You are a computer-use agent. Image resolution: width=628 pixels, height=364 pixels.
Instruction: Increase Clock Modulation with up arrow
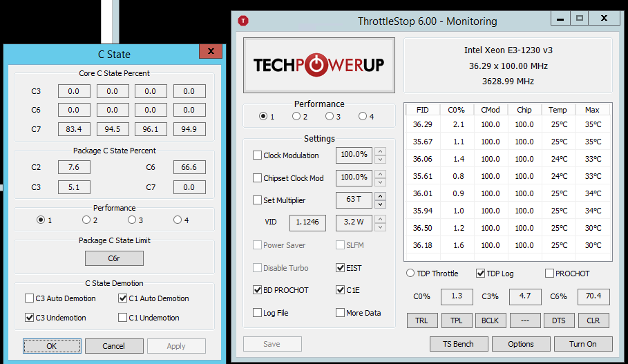381,151
